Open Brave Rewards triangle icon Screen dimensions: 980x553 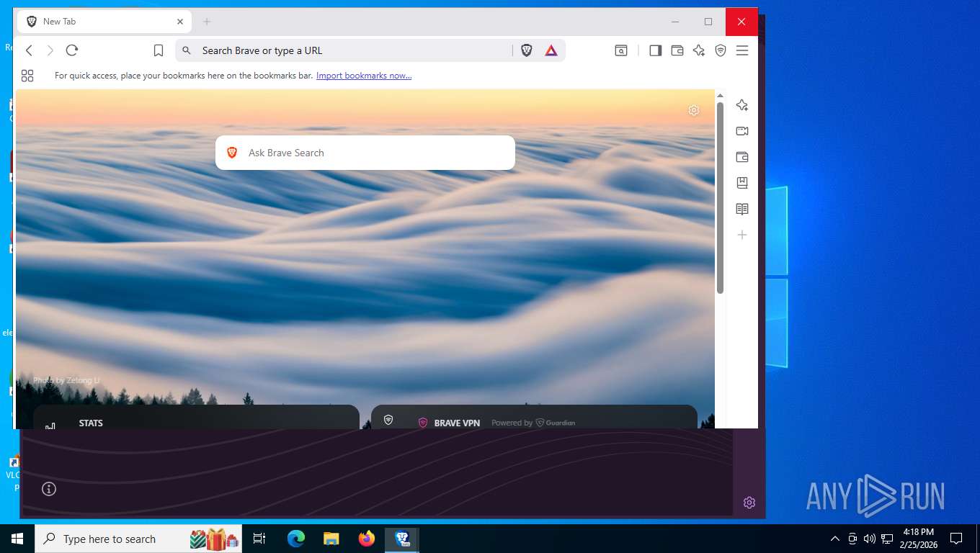pyautogui.click(x=551, y=50)
